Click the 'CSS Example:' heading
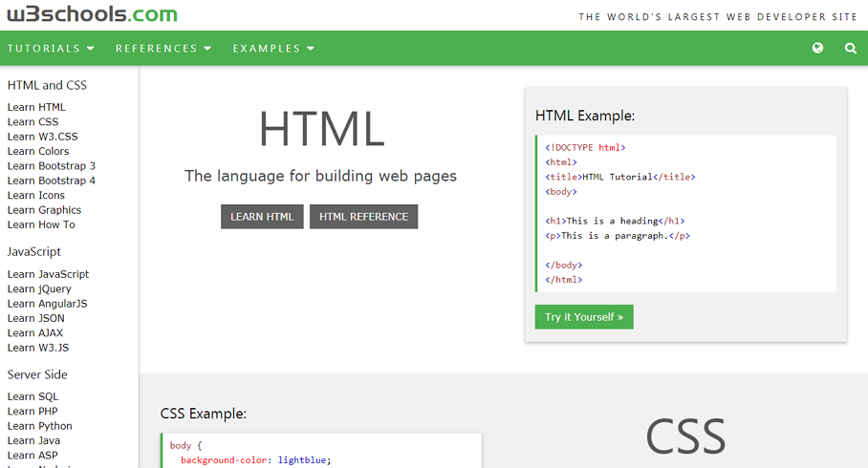Screen dimensions: 868x468 [x=204, y=414]
